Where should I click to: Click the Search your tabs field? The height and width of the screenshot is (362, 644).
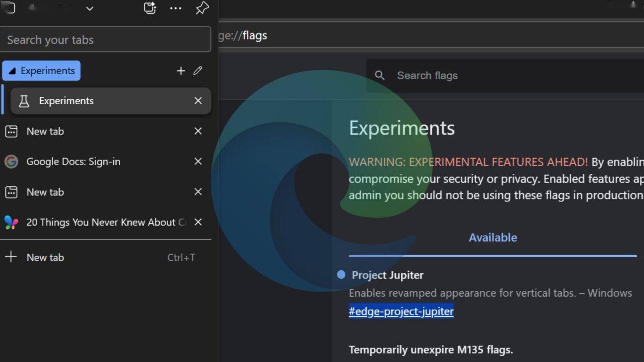(105, 39)
